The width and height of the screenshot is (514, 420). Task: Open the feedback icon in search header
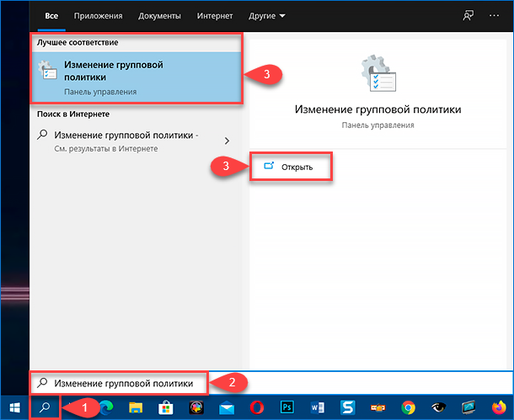(x=468, y=15)
